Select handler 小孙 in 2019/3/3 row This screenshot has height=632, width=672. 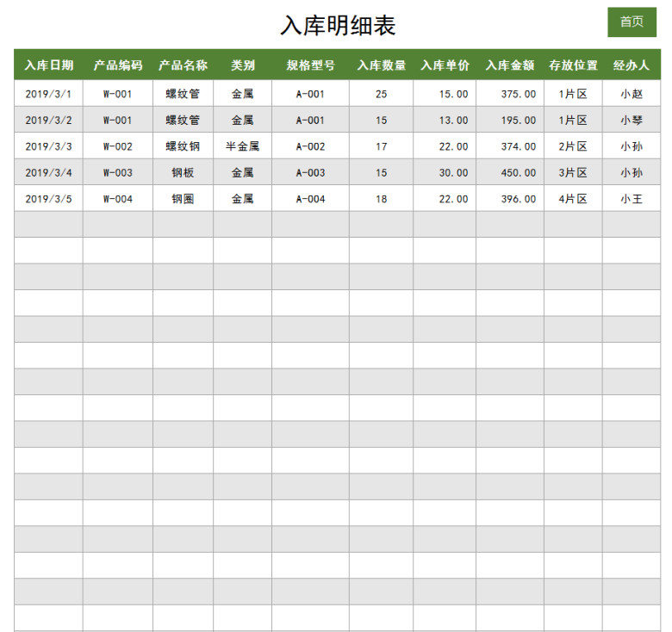(x=632, y=146)
